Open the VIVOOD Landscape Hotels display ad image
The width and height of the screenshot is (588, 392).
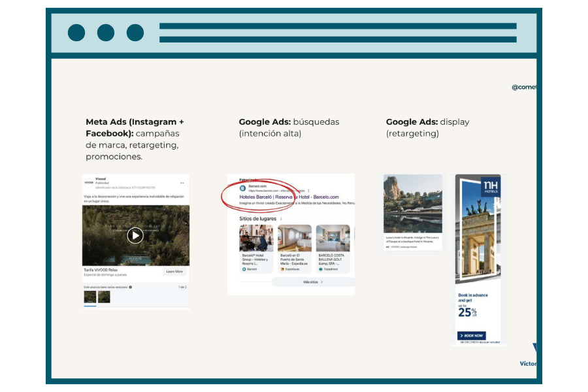pyautogui.click(x=412, y=204)
